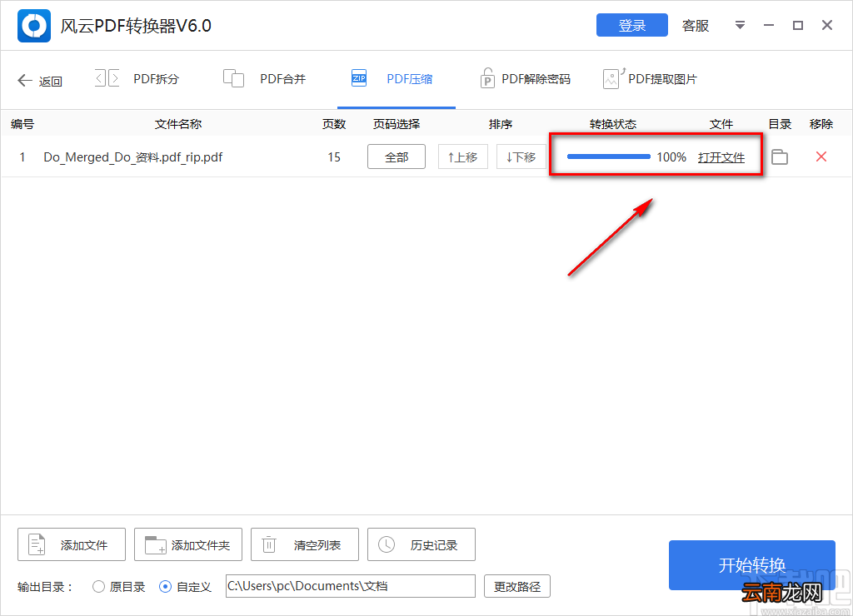Move file down with ↓下移

pyautogui.click(x=521, y=156)
